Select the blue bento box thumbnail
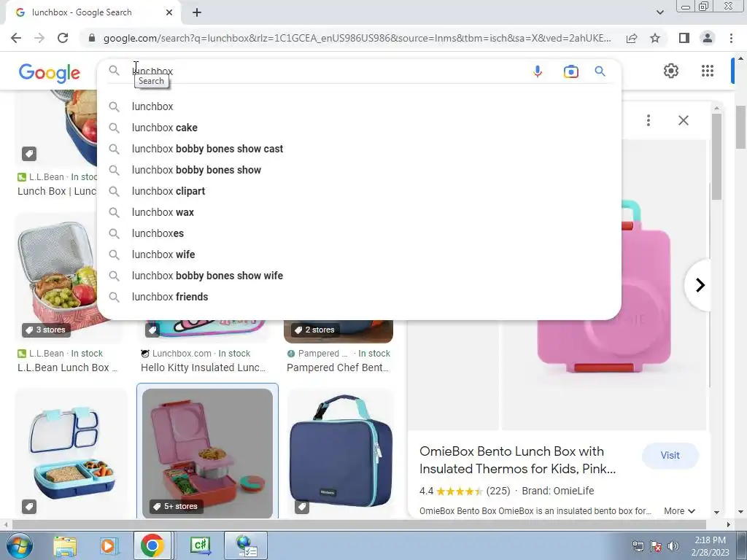The width and height of the screenshot is (747, 560). tap(71, 454)
